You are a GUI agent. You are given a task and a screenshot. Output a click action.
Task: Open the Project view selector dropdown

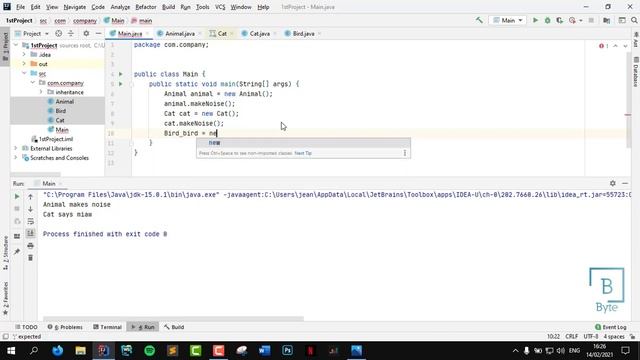(32, 33)
